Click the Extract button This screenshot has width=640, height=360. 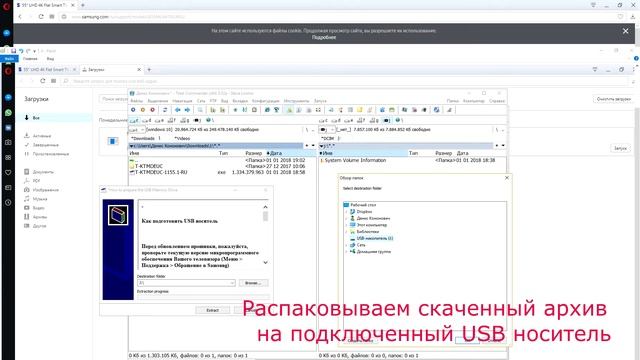pyautogui.click(x=212, y=310)
